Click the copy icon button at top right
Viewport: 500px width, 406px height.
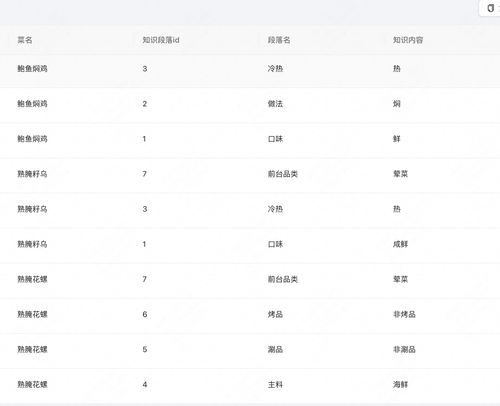pyautogui.click(x=491, y=8)
